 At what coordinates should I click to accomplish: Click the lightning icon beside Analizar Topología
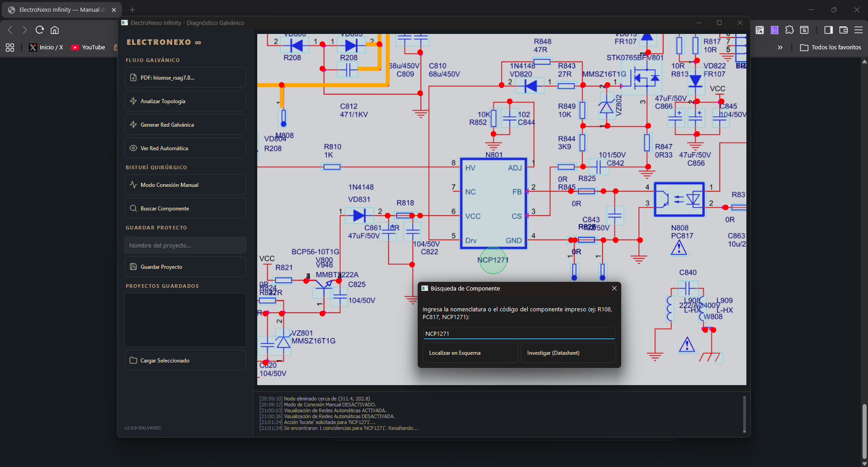[x=133, y=101]
